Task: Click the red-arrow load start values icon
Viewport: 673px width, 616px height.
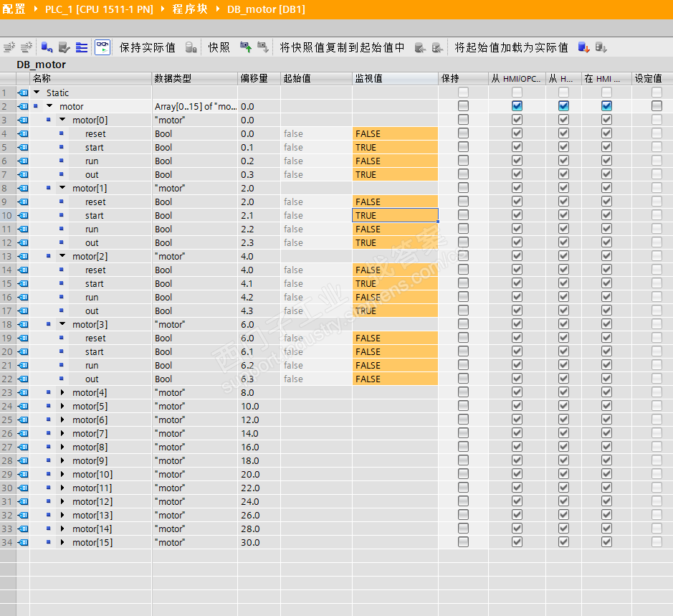Action: (583, 47)
